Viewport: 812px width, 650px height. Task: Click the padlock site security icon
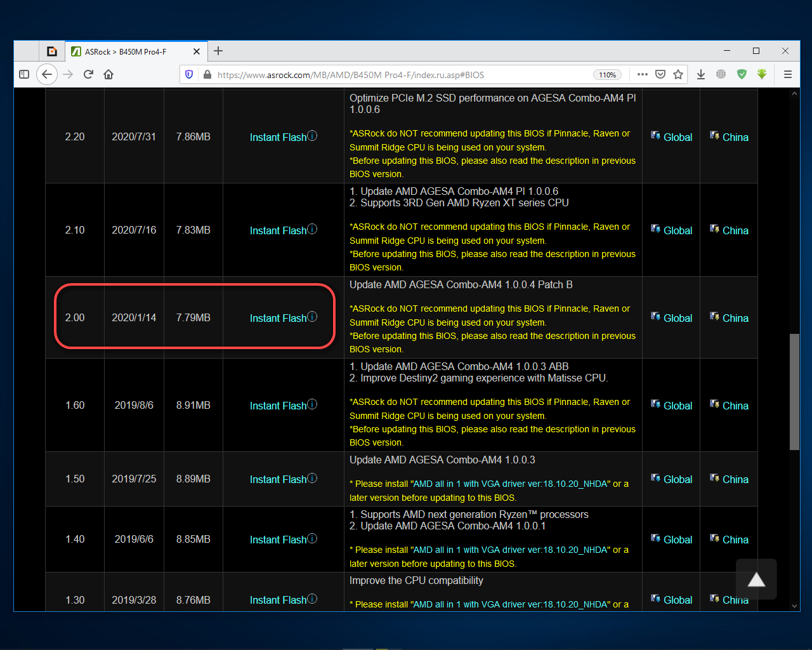tap(207, 74)
